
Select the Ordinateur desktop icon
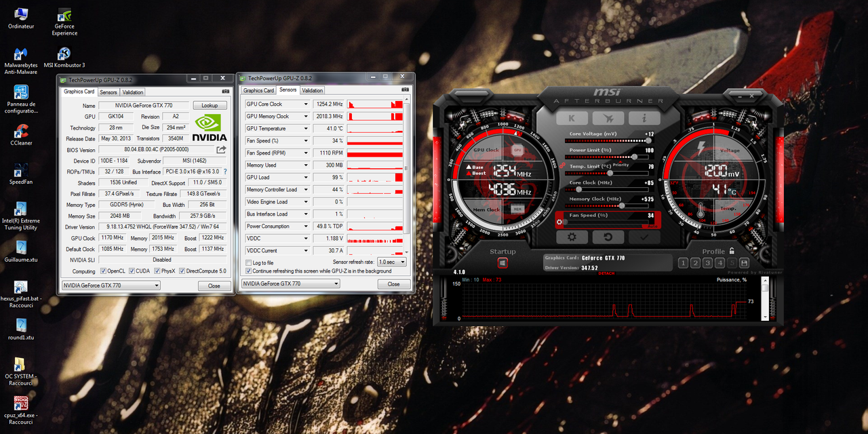click(21, 18)
